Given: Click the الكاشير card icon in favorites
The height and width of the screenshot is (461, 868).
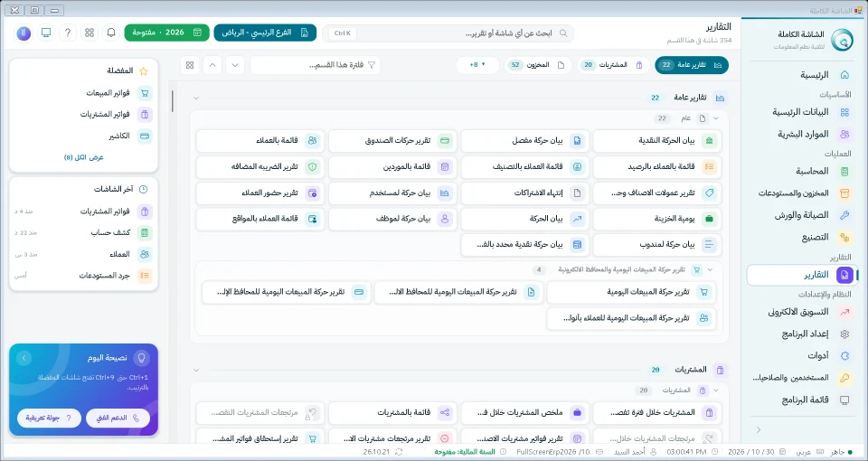Looking at the screenshot, I should pyautogui.click(x=145, y=136).
